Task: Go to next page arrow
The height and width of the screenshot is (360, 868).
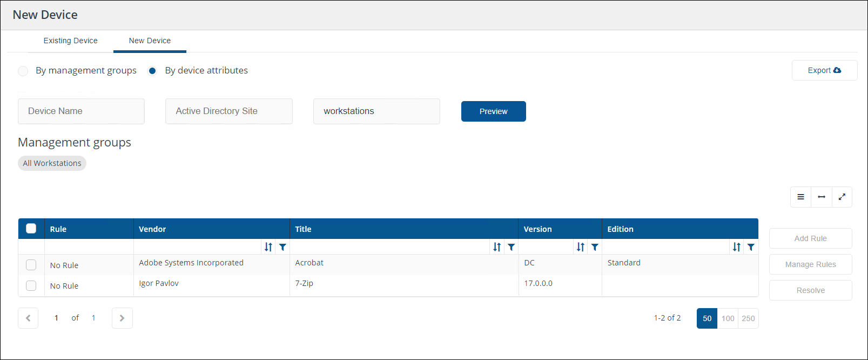Action: 122,318
